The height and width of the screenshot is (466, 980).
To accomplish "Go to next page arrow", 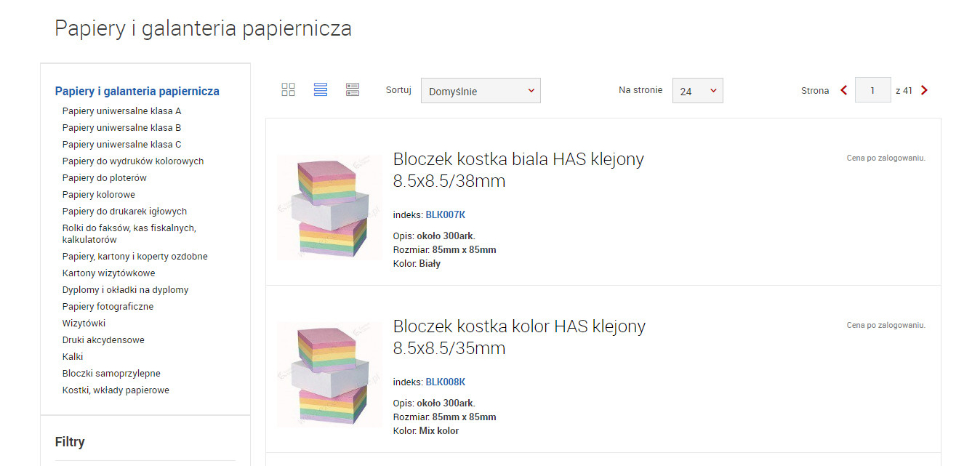I will click(x=924, y=90).
